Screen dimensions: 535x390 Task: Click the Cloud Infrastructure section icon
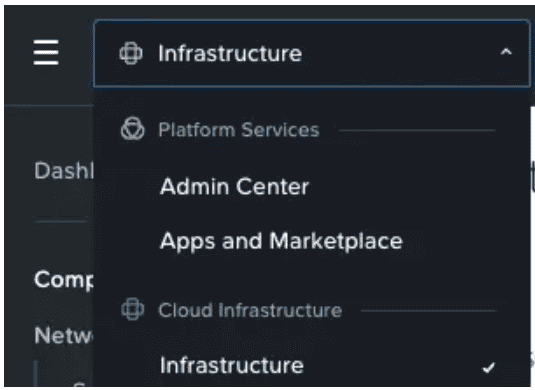132,309
